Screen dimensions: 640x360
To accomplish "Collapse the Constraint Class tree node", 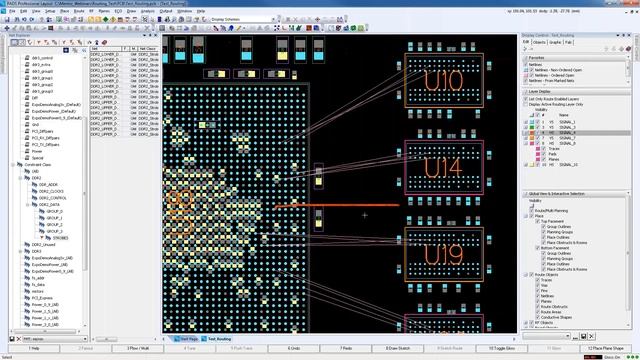I will point(13,164).
